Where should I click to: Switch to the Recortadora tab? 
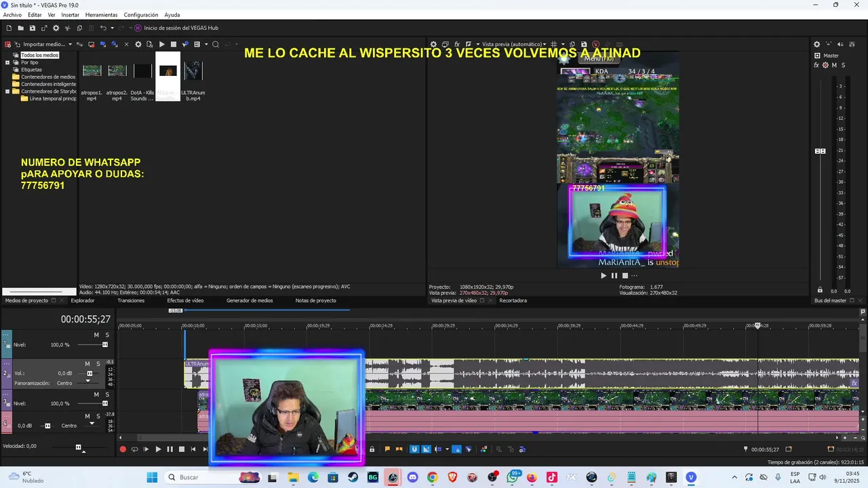pos(513,300)
